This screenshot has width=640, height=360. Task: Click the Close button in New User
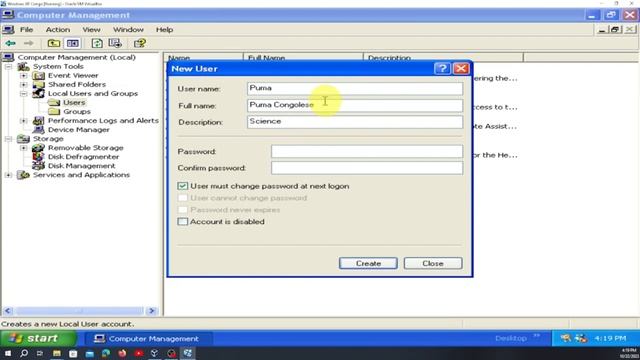(433, 263)
